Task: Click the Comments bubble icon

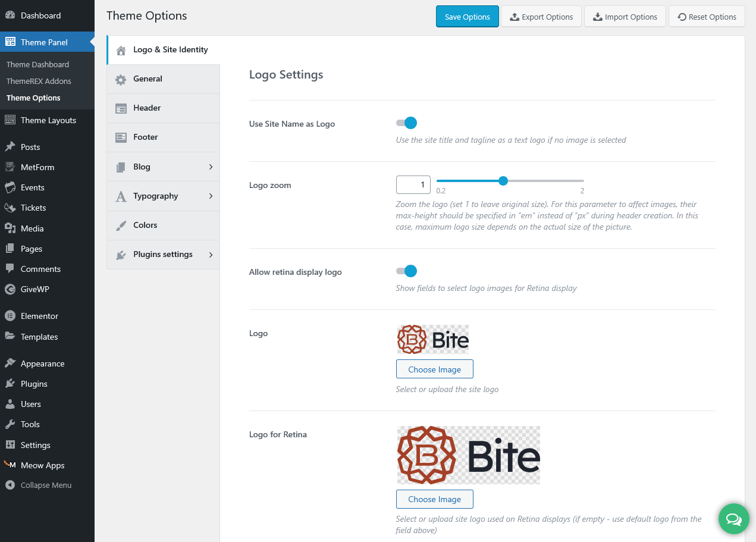Action: tap(10, 269)
